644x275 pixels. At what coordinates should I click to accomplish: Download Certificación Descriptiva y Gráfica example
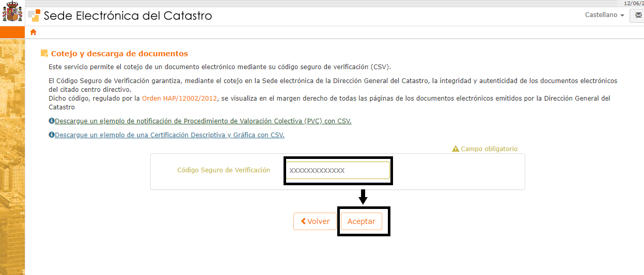(169, 135)
